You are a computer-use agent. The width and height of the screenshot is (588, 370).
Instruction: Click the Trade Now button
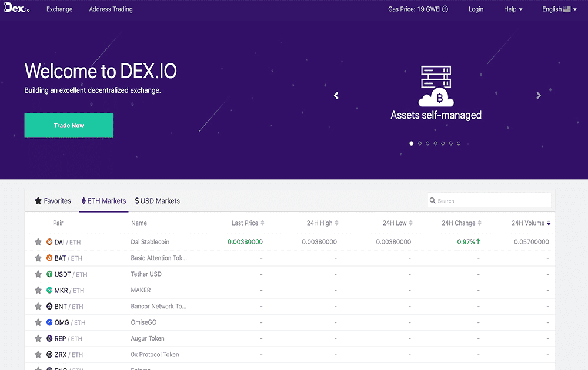pyautogui.click(x=68, y=125)
